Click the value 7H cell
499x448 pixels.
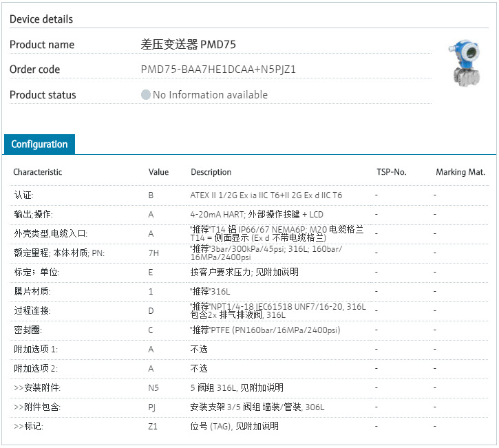point(153,253)
